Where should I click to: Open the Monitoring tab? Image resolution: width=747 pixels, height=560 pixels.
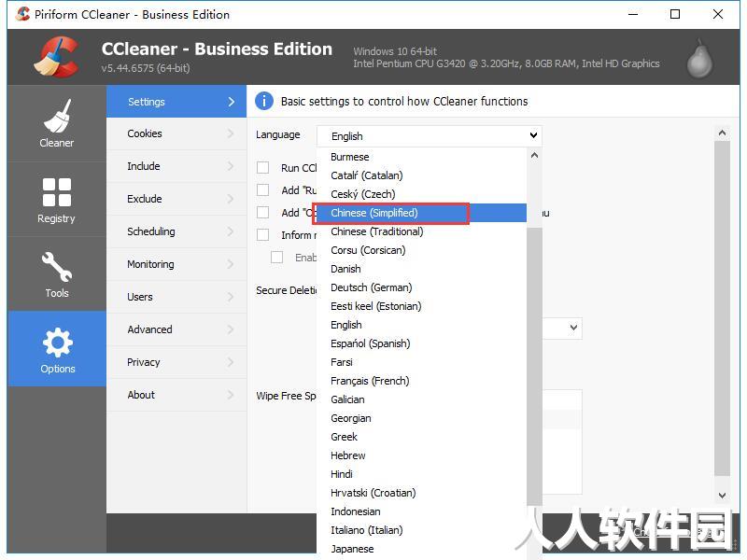click(x=176, y=264)
